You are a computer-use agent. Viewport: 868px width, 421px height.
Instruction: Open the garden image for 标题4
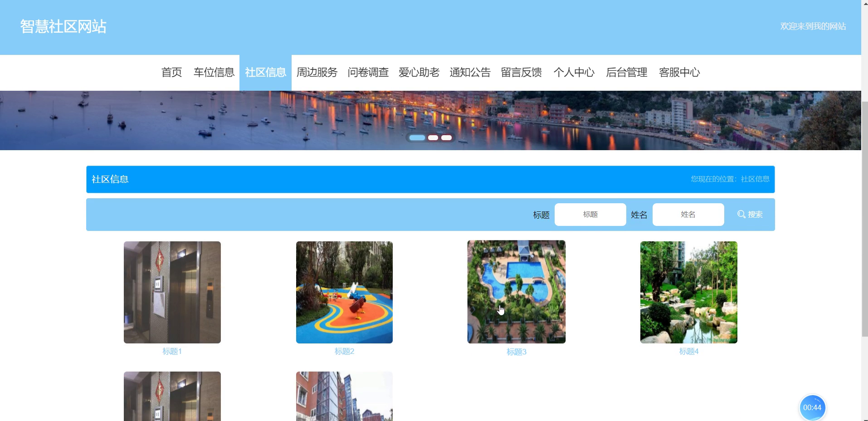pyautogui.click(x=688, y=292)
